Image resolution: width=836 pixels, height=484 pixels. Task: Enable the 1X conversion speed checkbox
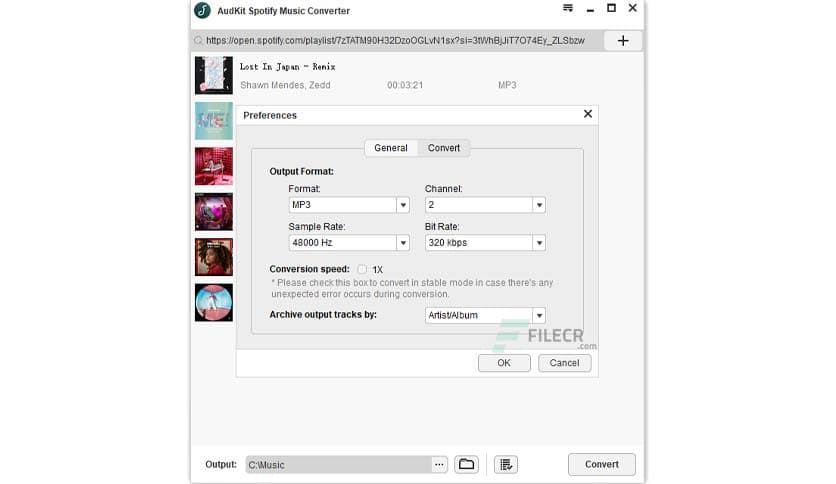click(x=363, y=269)
